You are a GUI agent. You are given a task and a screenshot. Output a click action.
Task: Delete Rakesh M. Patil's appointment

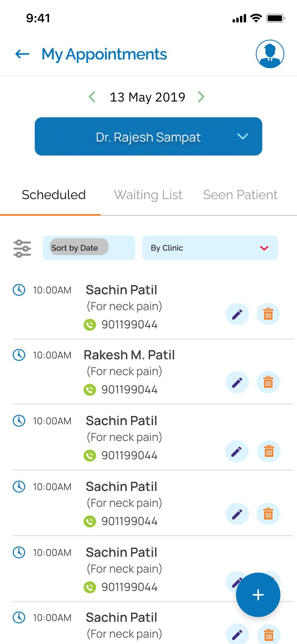click(x=268, y=382)
